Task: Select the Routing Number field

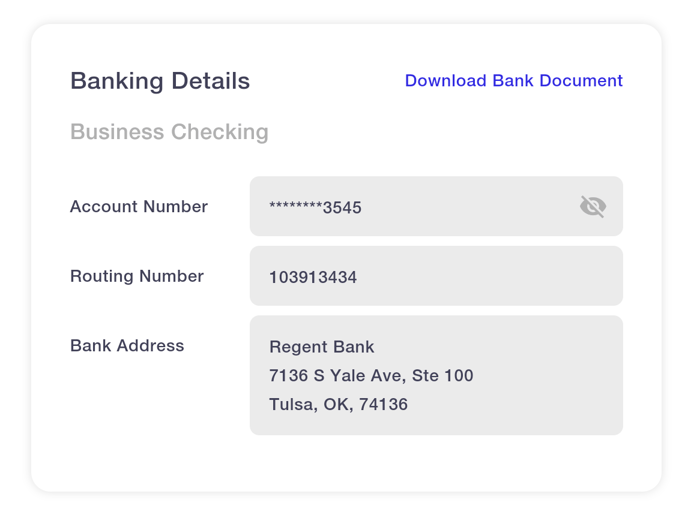Action: pos(436,276)
